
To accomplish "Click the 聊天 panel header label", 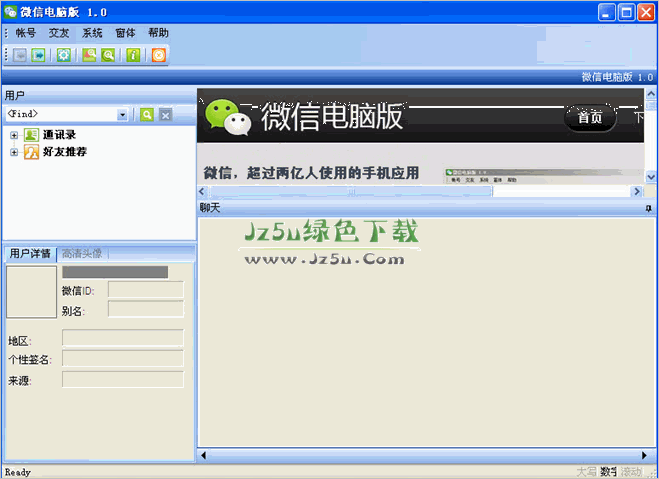I will point(210,208).
